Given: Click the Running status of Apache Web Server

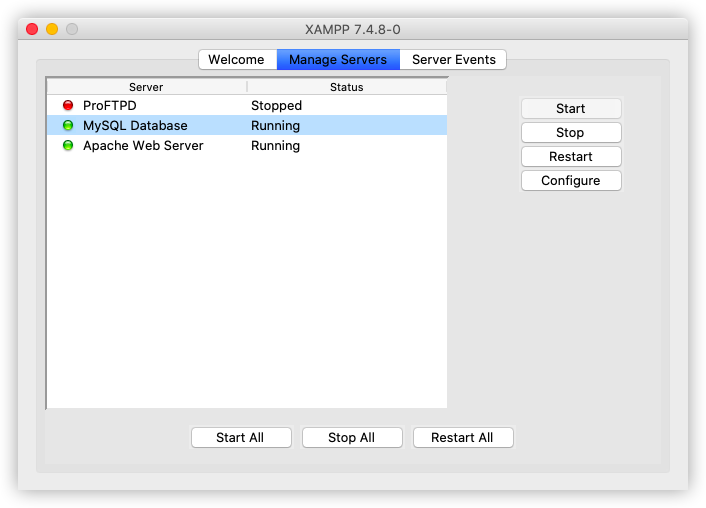Looking at the screenshot, I should coord(276,146).
